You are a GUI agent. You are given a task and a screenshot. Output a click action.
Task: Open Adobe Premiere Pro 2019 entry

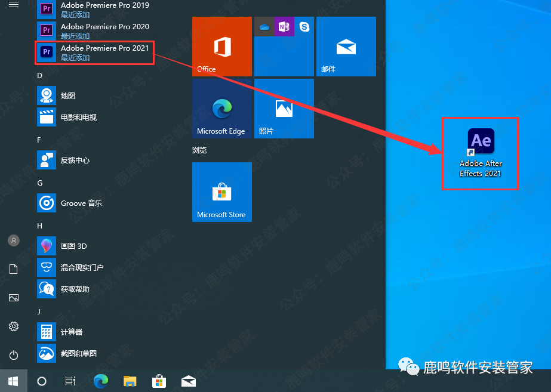point(96,10)
